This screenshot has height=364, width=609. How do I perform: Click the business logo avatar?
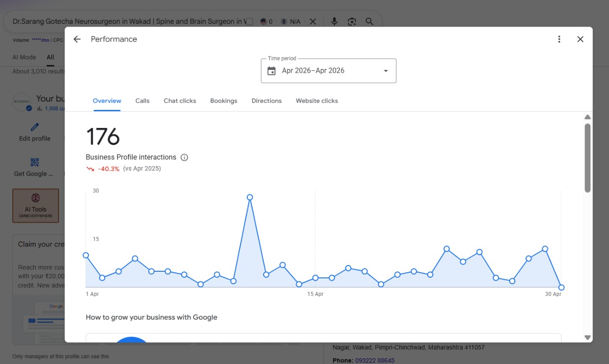tap(21, 102)
